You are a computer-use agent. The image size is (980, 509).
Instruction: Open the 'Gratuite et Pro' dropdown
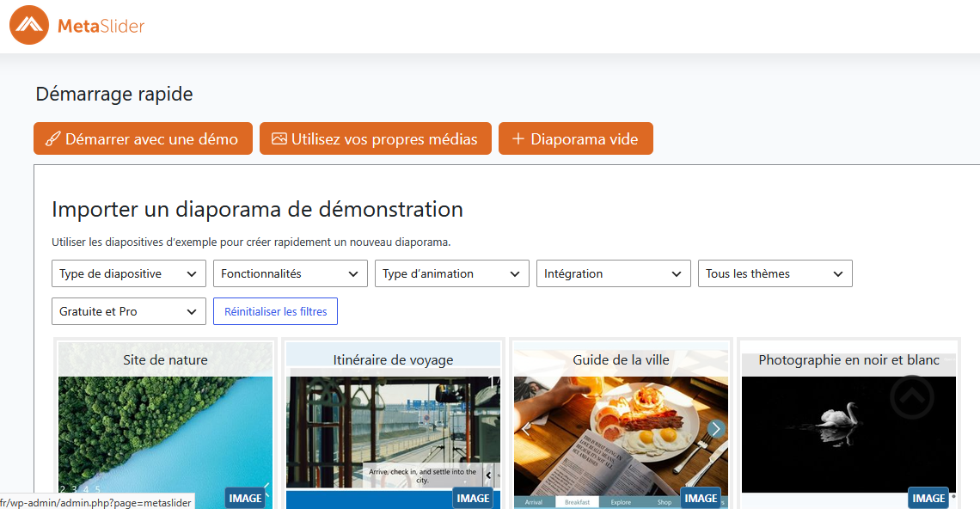[x=129, y=311]
